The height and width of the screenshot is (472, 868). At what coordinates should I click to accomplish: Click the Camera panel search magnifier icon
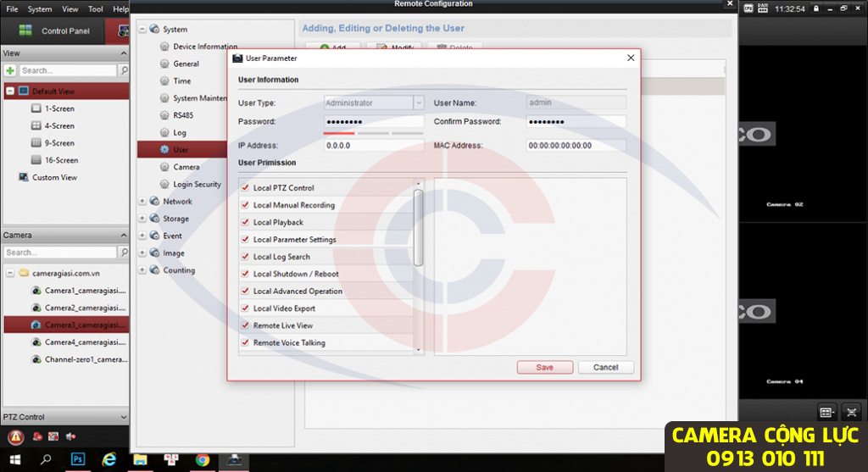click(124, 253)
